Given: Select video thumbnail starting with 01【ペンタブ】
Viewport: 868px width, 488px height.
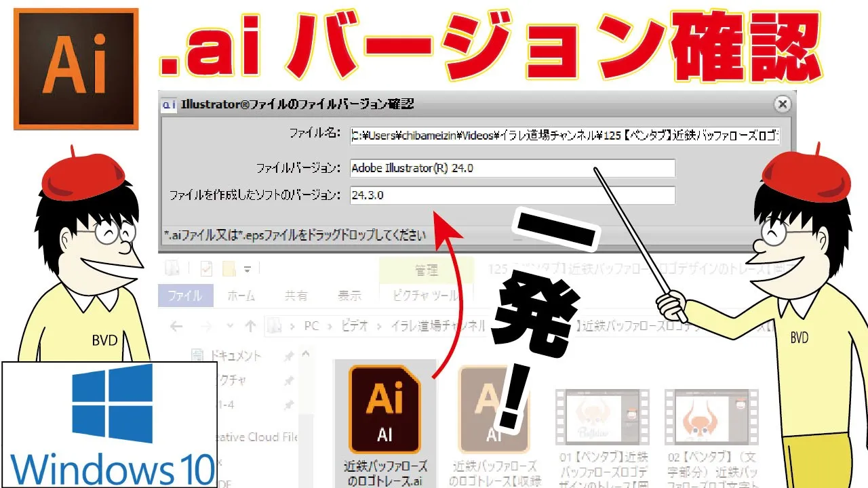Looking at the screenshot, I should (x=602, y=418).
